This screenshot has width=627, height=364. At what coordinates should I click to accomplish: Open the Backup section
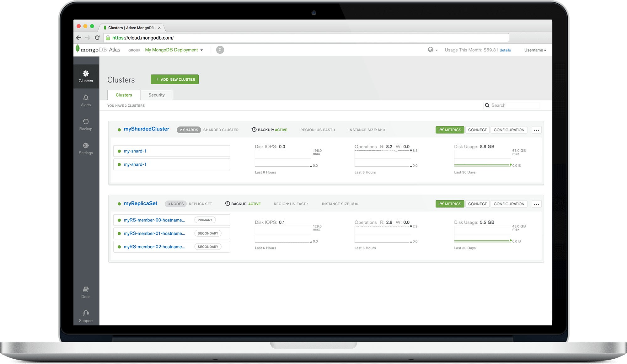click(86, 124)
